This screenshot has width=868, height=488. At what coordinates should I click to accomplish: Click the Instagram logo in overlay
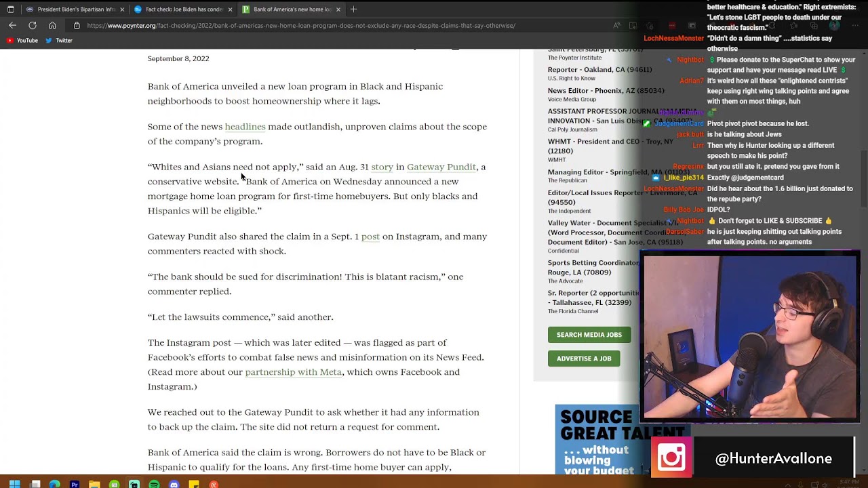click(x=671, y=457)
